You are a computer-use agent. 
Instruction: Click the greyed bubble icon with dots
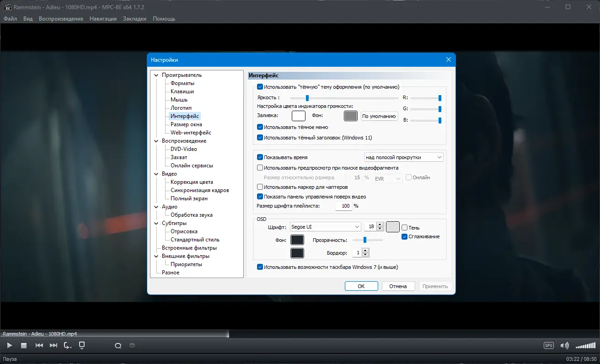(x=132, y=346)
